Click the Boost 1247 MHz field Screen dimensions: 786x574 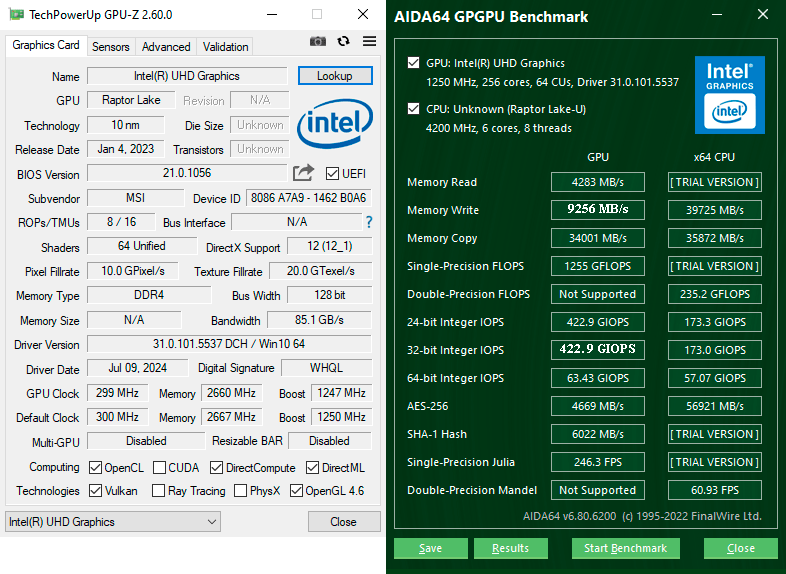pos(341,393)
